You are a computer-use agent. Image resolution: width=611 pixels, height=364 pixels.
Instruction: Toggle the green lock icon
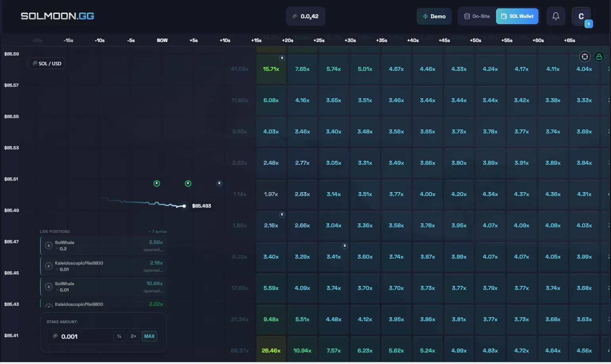[x=599, y=57]
